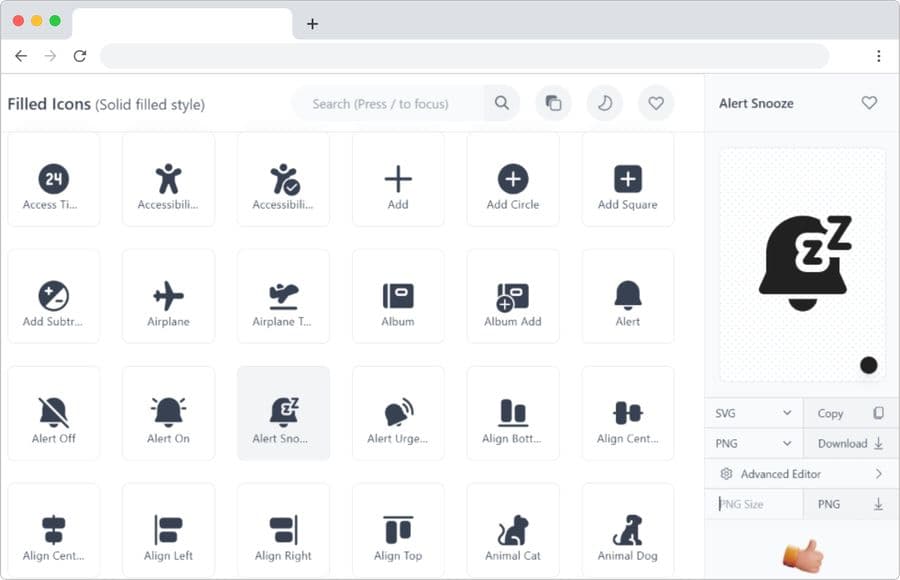Select the Animal Cat icon
Screen dimensions: 900x580
[x=513, y=530]
